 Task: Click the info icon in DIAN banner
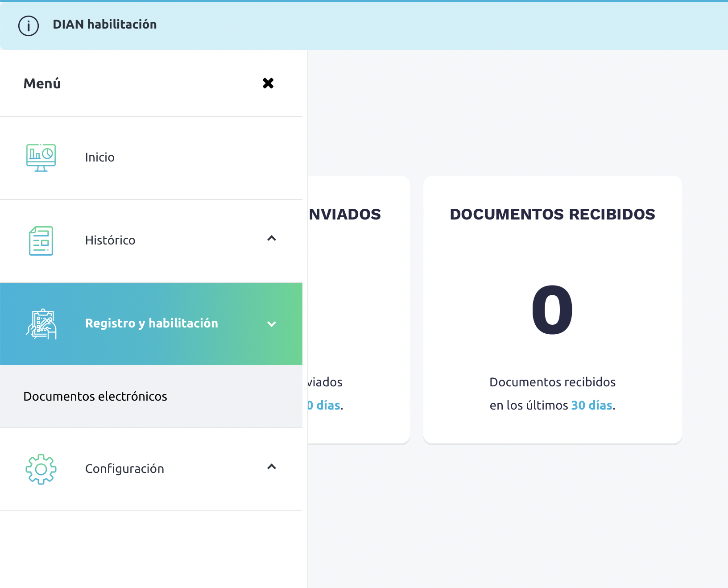29,26
